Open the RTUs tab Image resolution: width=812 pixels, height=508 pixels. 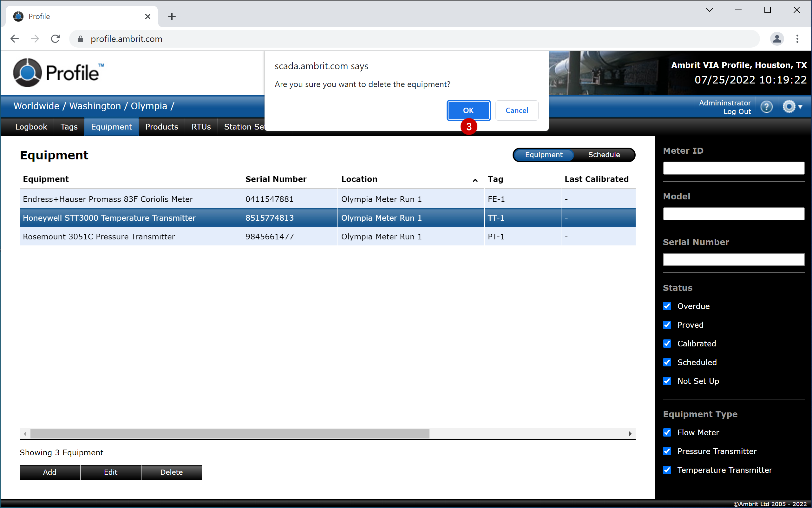point(201,127)
